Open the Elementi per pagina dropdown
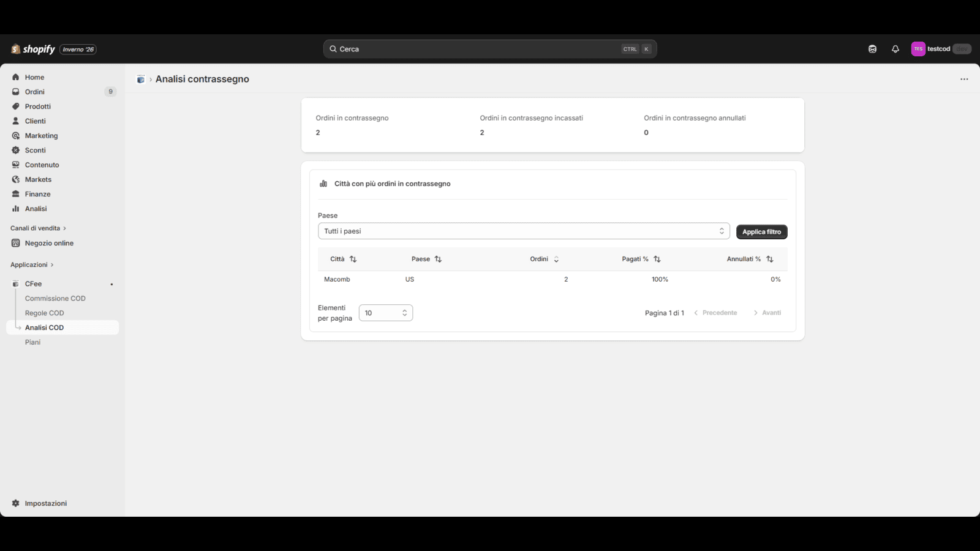This screenshot has height=551, width=980. point(386,313)
